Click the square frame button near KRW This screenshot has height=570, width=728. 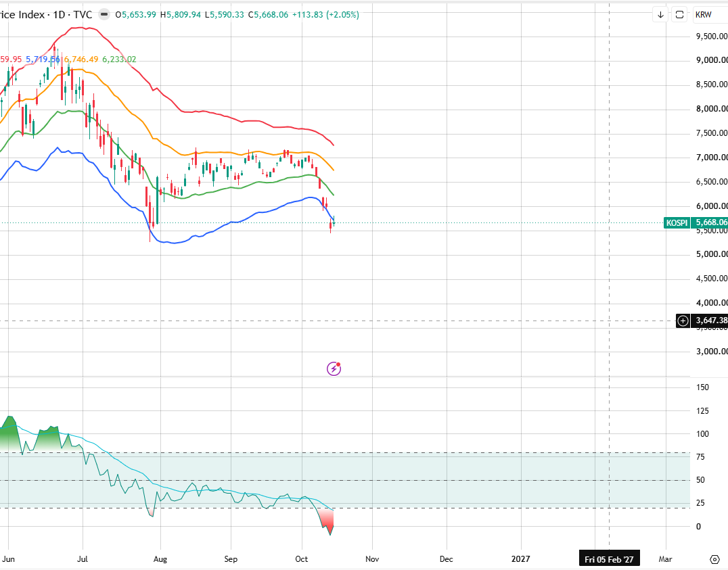(679, 15)
